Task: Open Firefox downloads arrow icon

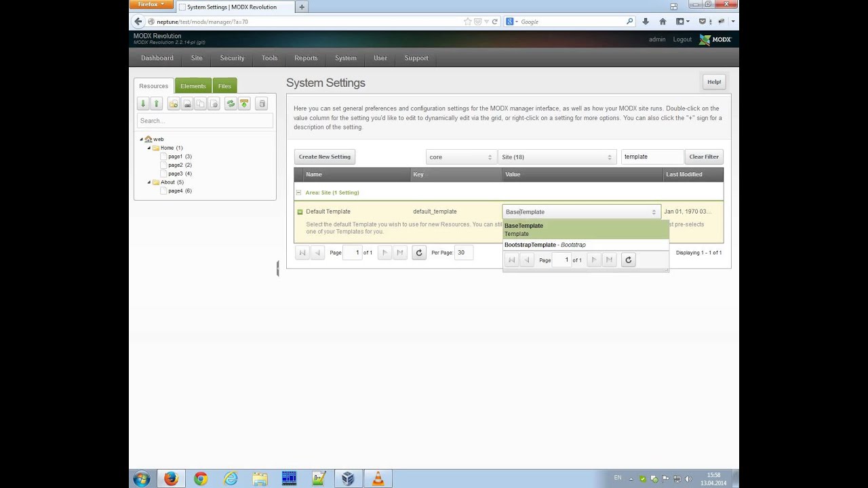Action: click(x=646, y=22)
